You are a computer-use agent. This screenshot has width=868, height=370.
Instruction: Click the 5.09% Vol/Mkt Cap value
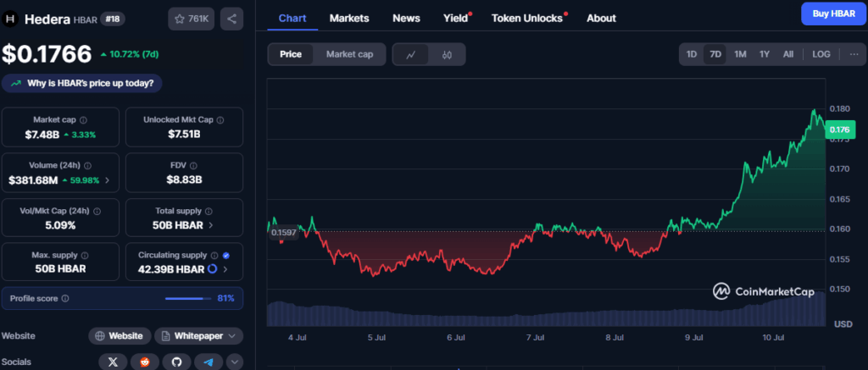[x=60, y=226]
